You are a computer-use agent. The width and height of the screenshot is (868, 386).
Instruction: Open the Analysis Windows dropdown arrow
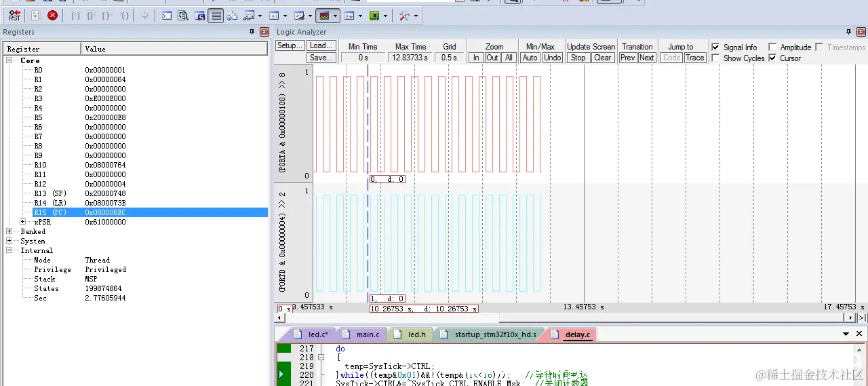336,16
